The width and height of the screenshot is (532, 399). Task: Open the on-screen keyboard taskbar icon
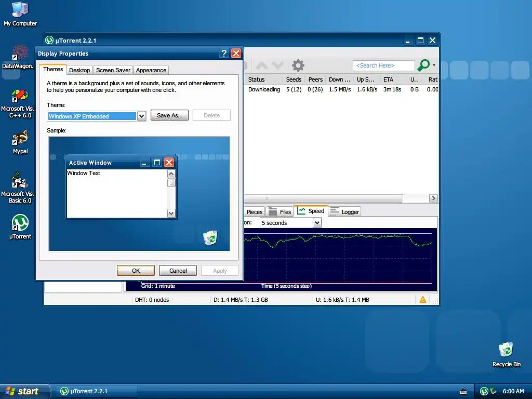[x=463, y=392]
